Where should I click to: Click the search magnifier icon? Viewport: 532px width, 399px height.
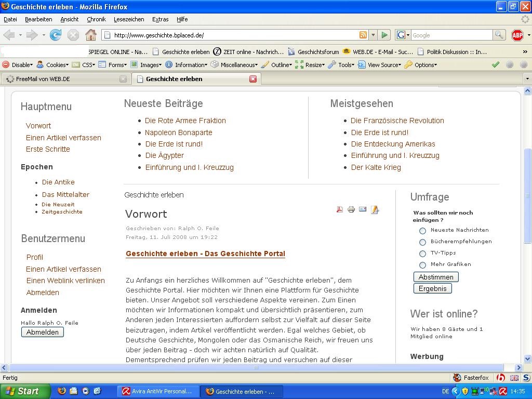click(x=499, y=35)
